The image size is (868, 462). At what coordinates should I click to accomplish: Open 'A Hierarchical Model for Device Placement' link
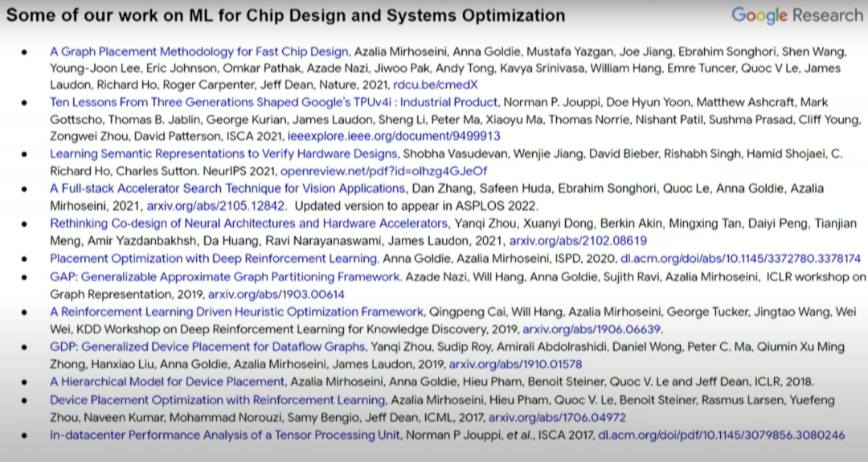coord(168,382)
